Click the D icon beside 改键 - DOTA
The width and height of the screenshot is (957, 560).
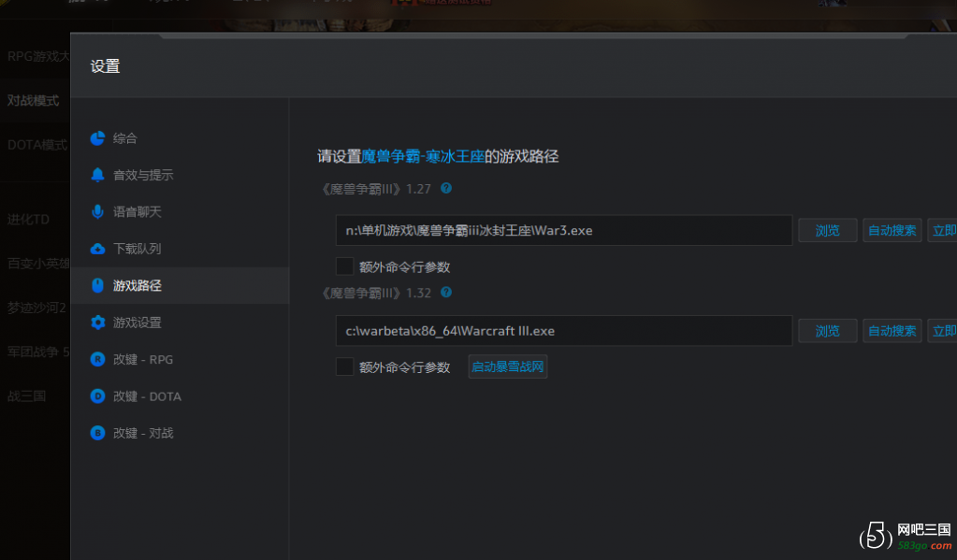click(x=97, y=396)
